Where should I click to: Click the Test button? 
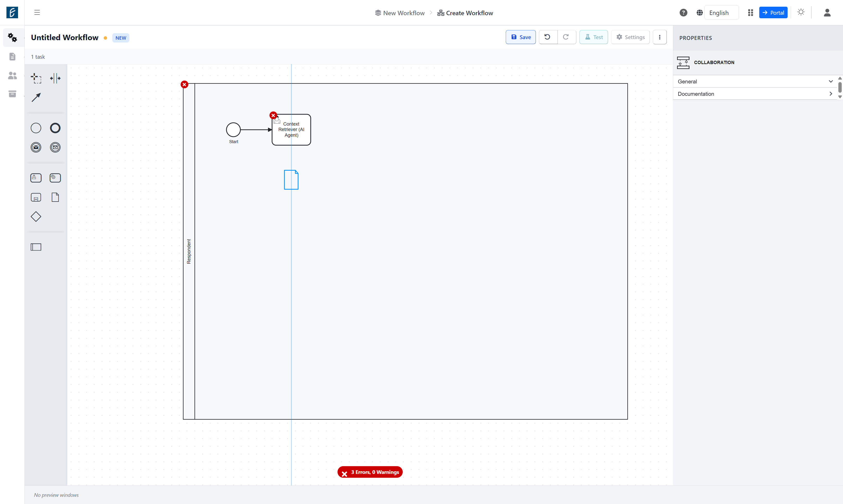(594, 37)
